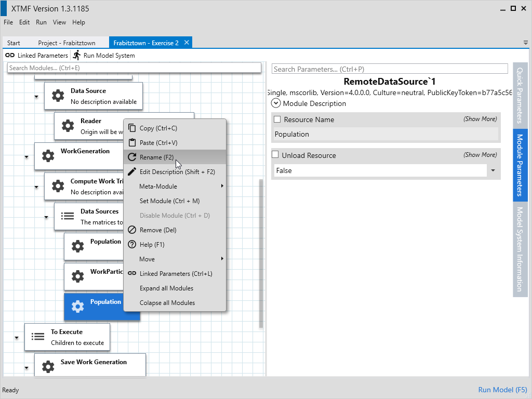Click Show More beside Resource Name
The image size is (532, 399).
(x=480, y=119)
